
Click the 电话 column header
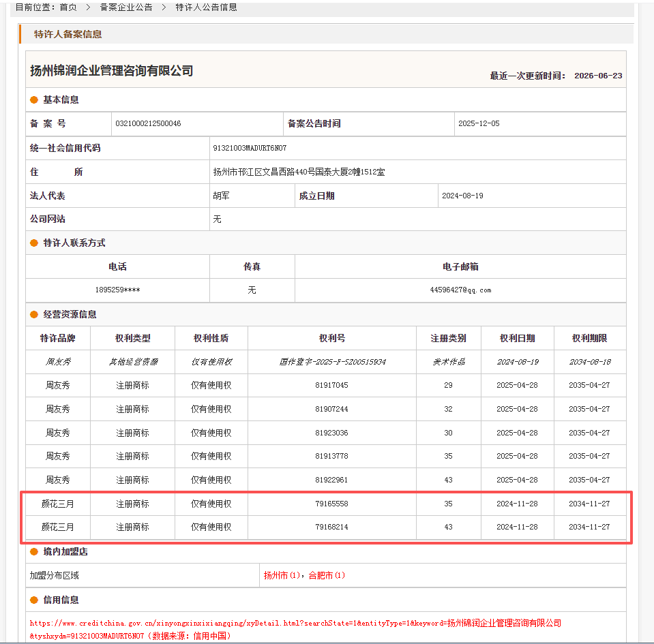[117, 266]
